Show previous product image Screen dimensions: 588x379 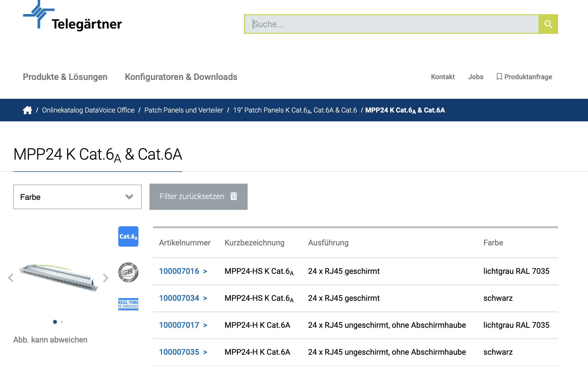pyautogui.click(x=11, y=278)
